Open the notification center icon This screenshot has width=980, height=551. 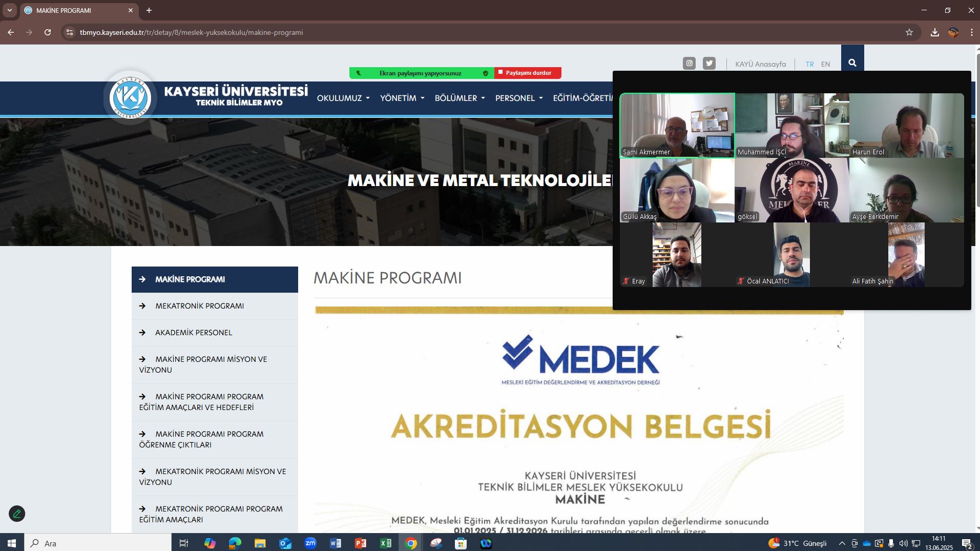click(967, 543)
